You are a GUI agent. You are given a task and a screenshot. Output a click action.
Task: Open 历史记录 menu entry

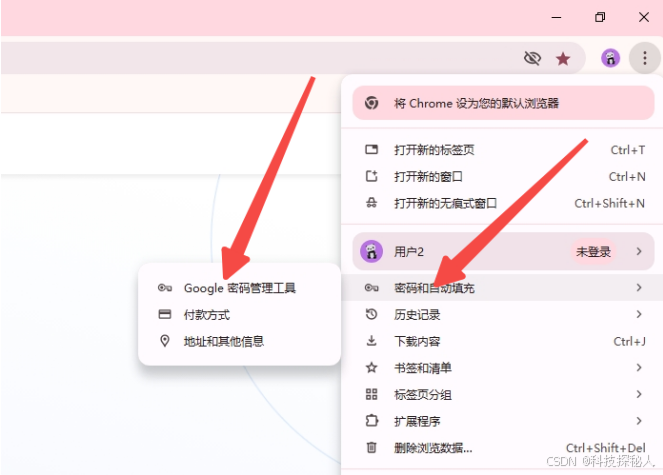point(501,314)
